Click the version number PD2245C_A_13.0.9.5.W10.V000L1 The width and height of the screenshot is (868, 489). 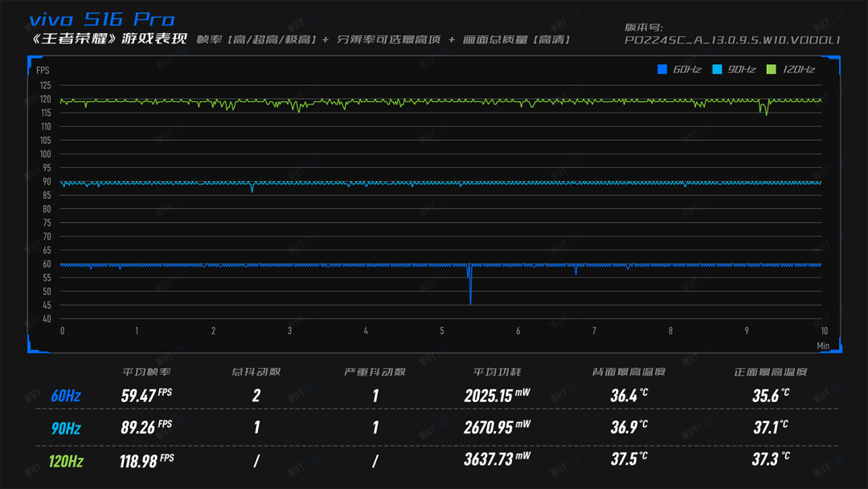coord(732,40)
